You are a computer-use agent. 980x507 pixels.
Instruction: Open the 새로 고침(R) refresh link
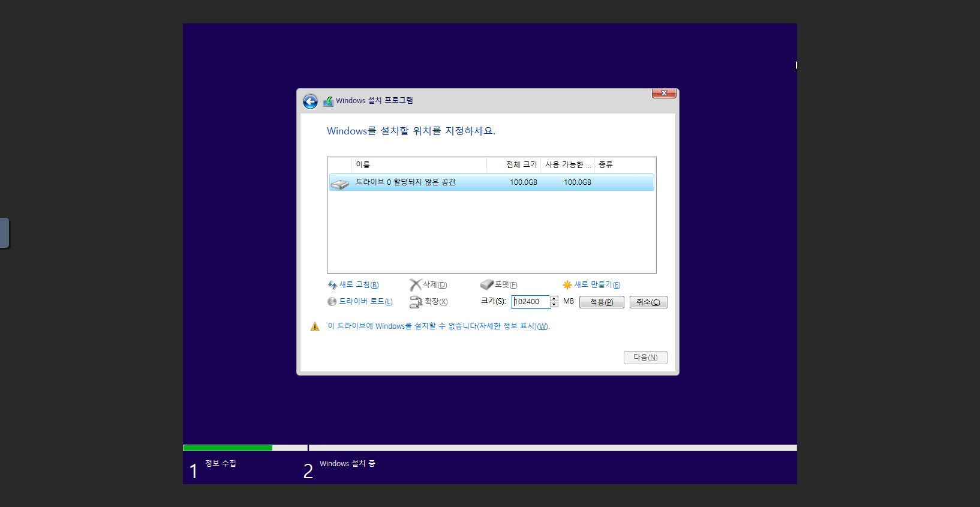coord(359,285)
